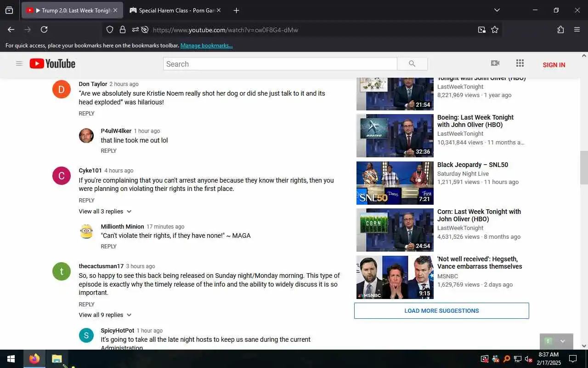Open the Hegseth Vance MSNBC thumbnail
The width and height of the screenshot is (588, 368).
coord(395,277)
